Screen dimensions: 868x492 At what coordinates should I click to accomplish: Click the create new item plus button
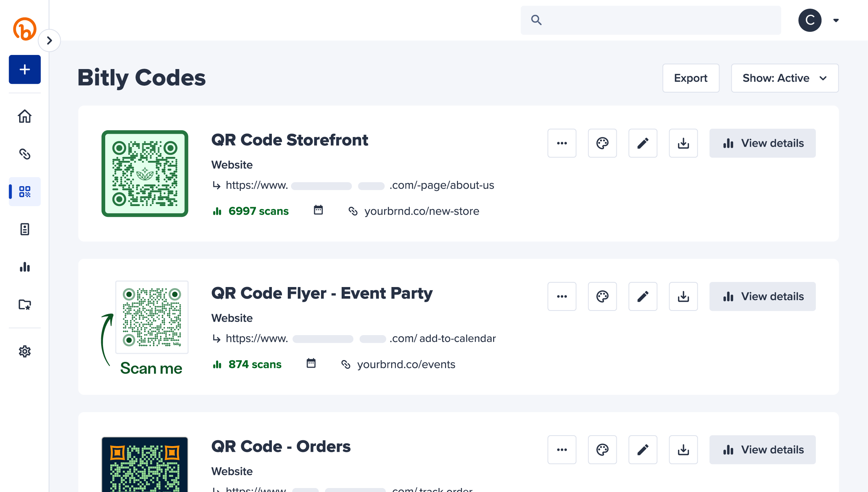(x=24, y=69)
